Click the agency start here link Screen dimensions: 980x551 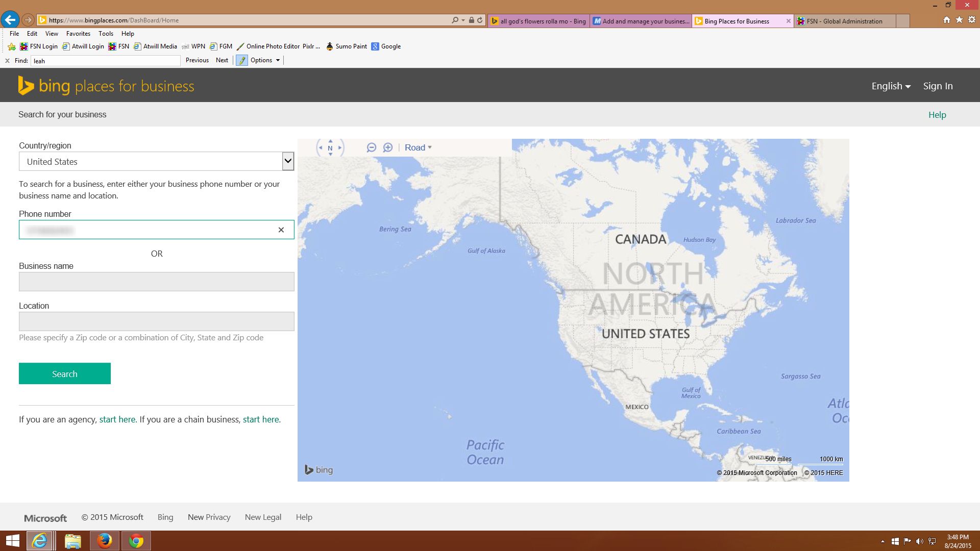point(117,419)
